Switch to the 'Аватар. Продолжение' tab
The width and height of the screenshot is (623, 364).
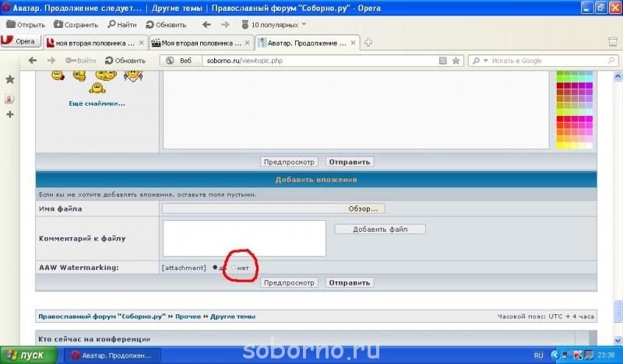[x=308, y=42]
